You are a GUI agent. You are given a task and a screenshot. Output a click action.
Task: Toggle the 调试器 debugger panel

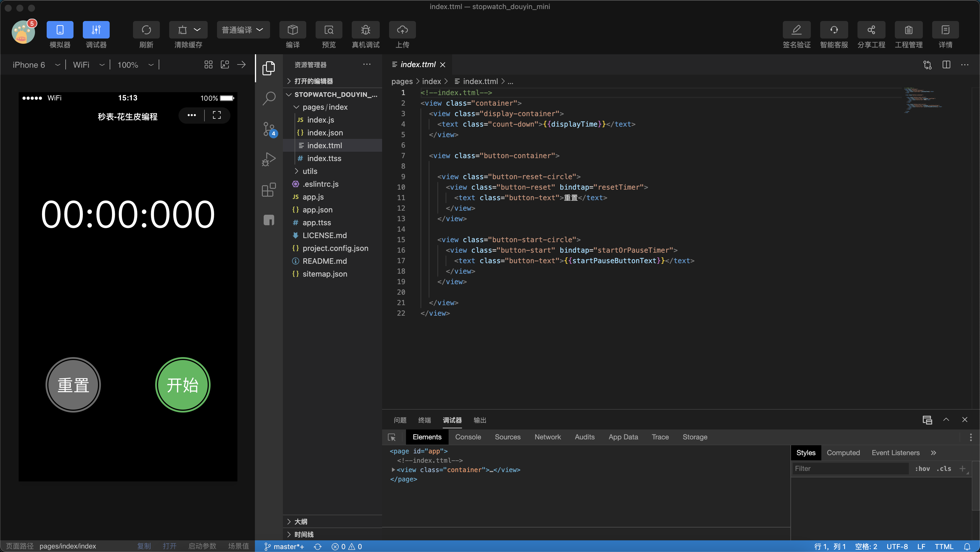pos(96,30)
